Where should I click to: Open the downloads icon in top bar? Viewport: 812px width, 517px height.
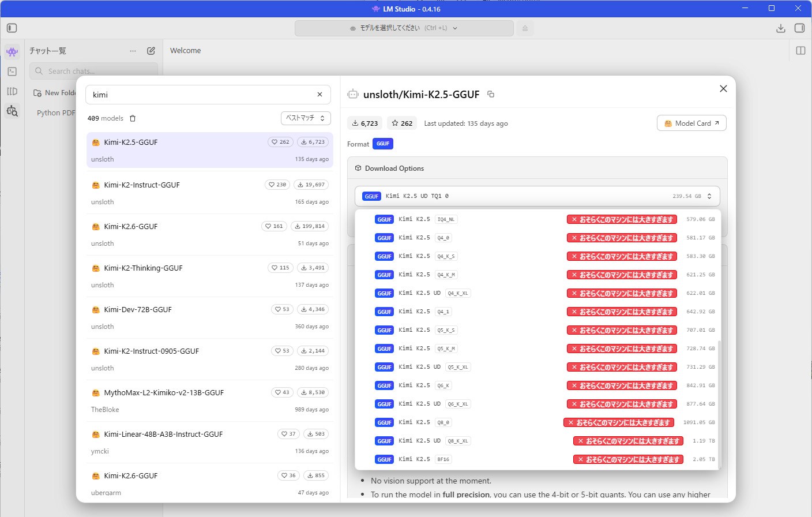point(781,28)
